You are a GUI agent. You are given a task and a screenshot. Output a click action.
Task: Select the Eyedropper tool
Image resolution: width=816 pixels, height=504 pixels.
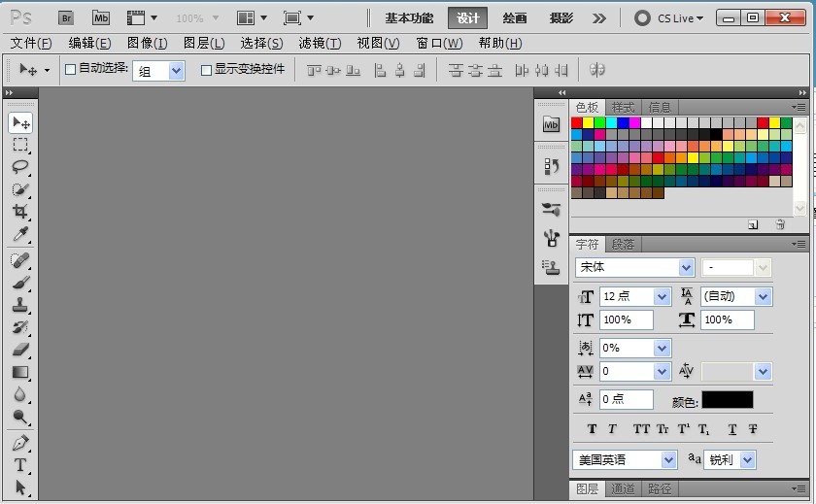click(20, 235)
